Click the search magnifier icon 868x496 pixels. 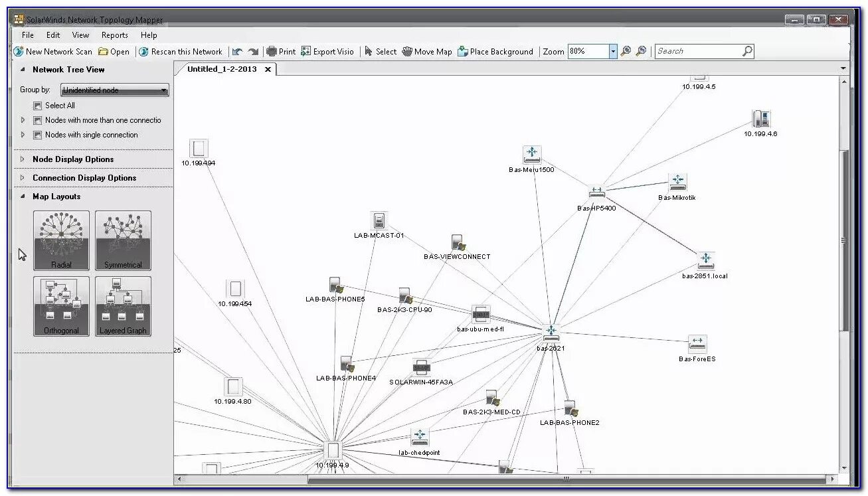click(x=747, y=51)
